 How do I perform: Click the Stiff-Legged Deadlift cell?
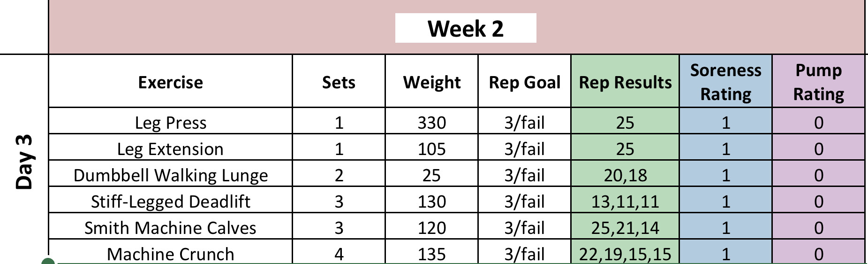coord(170,202)
